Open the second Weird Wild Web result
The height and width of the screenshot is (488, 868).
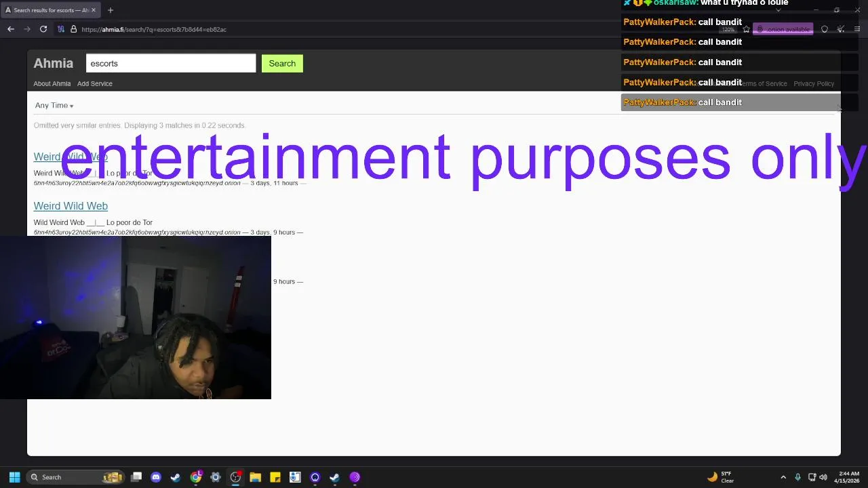click(x=71, y=205)
